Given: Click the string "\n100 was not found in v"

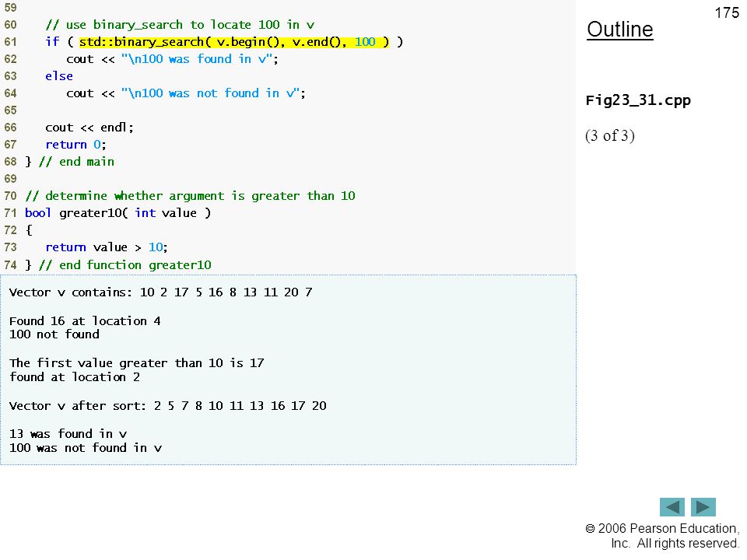Looking at the screenshot, I should click(x=211, y=93).
